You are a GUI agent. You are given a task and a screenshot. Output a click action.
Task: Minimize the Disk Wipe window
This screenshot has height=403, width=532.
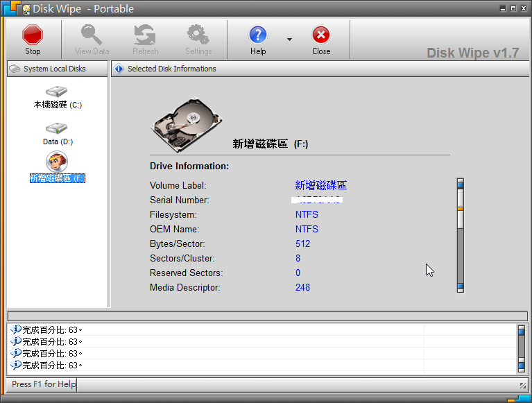[503, 8]
